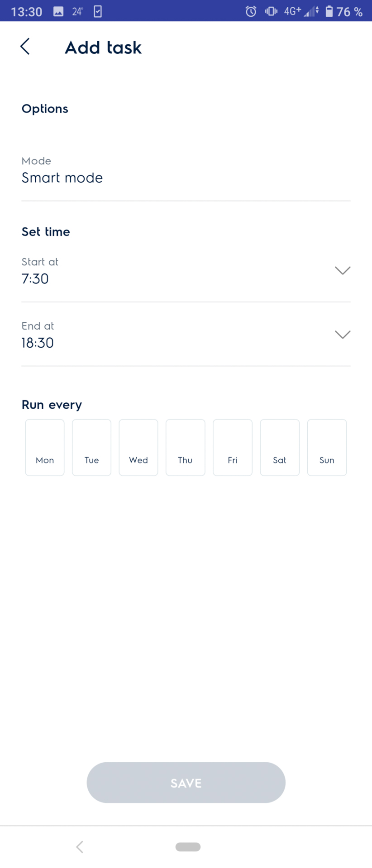
Task: Toggle Mon day selector
Action: (45, 448)
